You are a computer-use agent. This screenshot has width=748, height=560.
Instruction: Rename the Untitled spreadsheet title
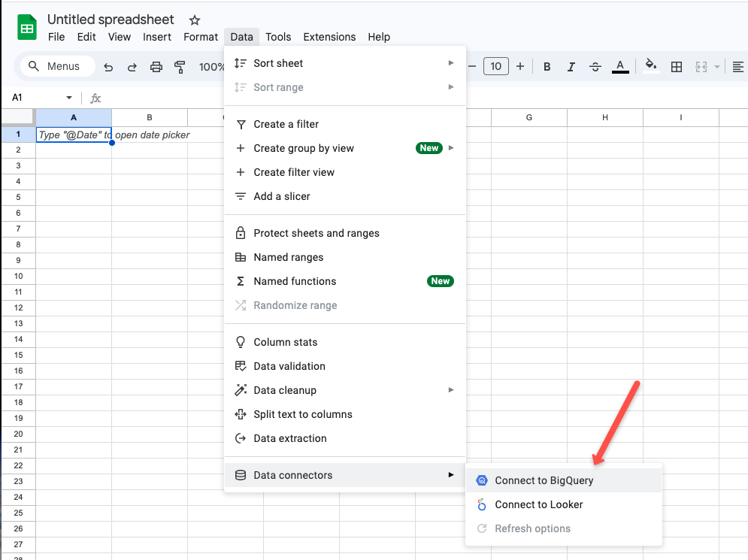[111, 20]
